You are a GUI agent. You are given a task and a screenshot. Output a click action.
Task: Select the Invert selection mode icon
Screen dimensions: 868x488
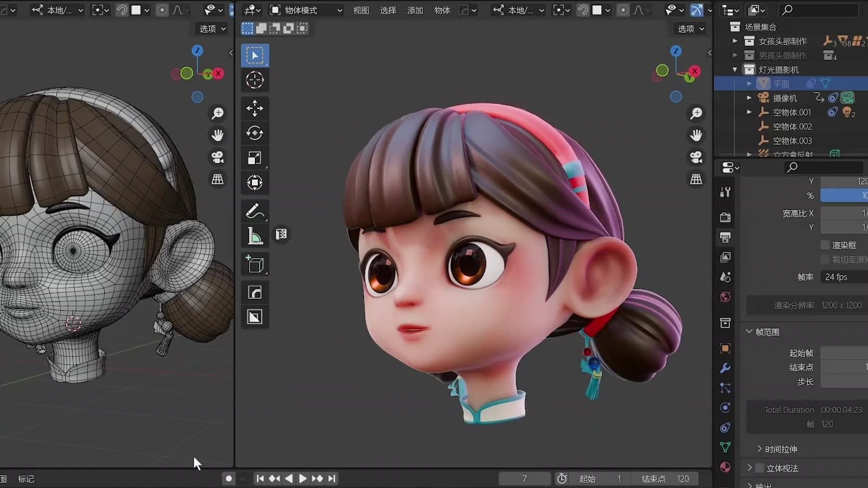tap(288, 29)
